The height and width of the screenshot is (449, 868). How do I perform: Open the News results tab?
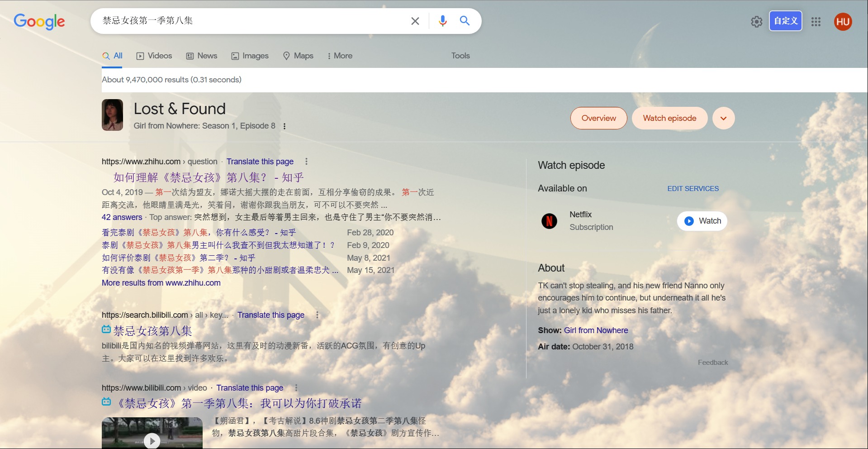(x=201, y=56)
